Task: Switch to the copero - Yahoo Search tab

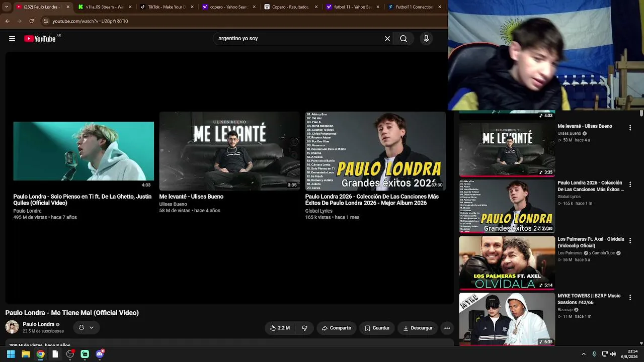Action: coord(229,7)
